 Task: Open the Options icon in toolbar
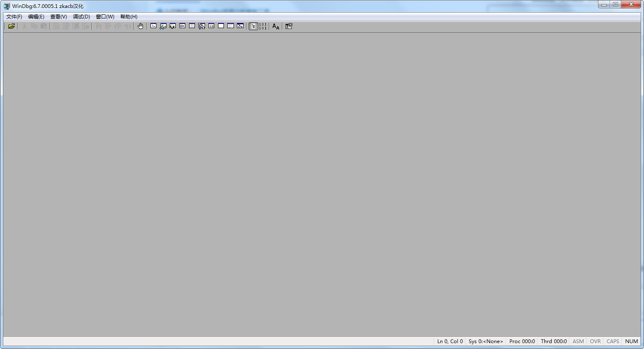click(x=288, y=26)
